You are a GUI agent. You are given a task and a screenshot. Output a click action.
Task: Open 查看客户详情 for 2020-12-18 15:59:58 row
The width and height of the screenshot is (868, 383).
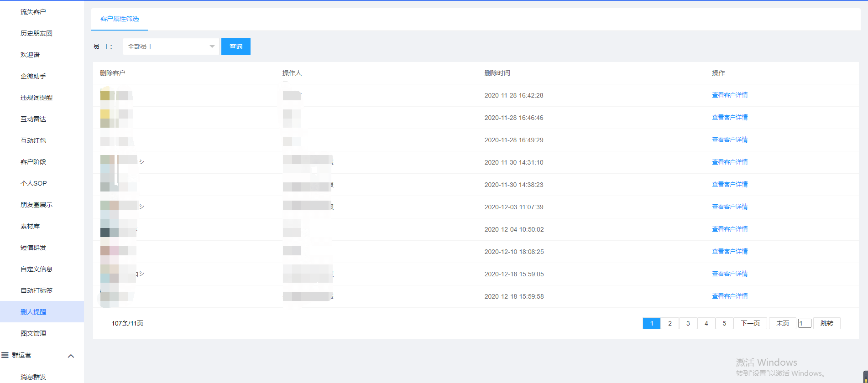click(x=729, y=296)
